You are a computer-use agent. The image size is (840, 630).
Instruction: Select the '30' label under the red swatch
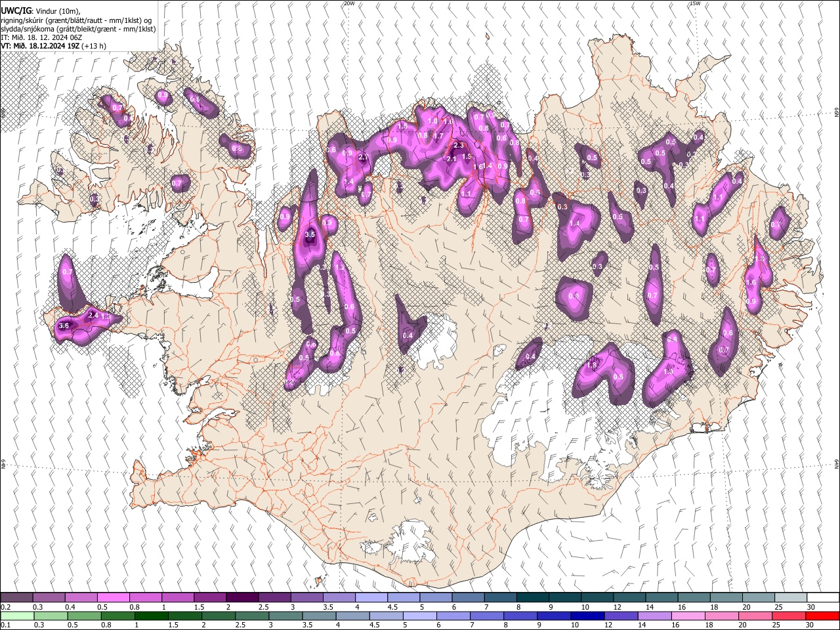tap(811, 625)
